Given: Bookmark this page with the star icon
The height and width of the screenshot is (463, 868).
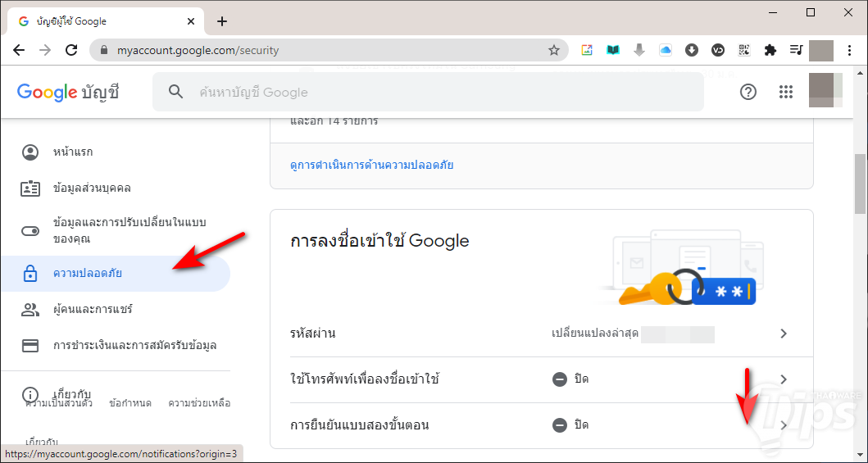Looking at the screenshot, I should pyautogui.click(x=553, y=50).
